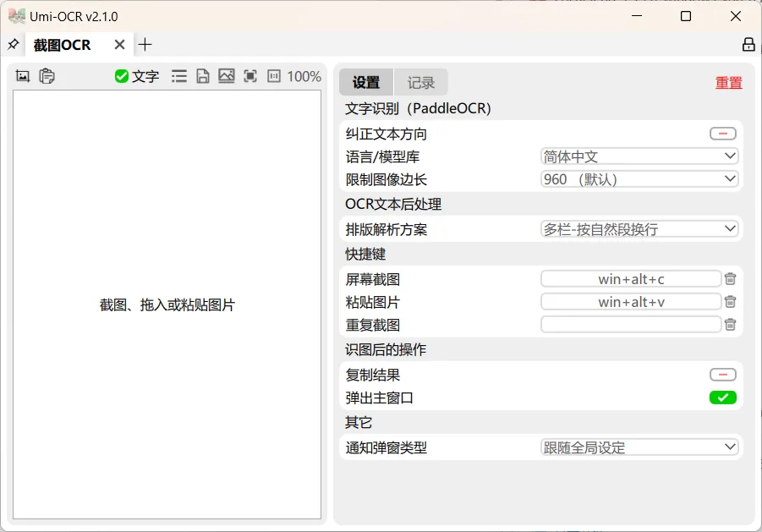This screenshot has height=532, width=762.
Task: Delete the 屏幕截图 hotkey with trash icon
Action: pyautogui.click(x=730, y=279)
